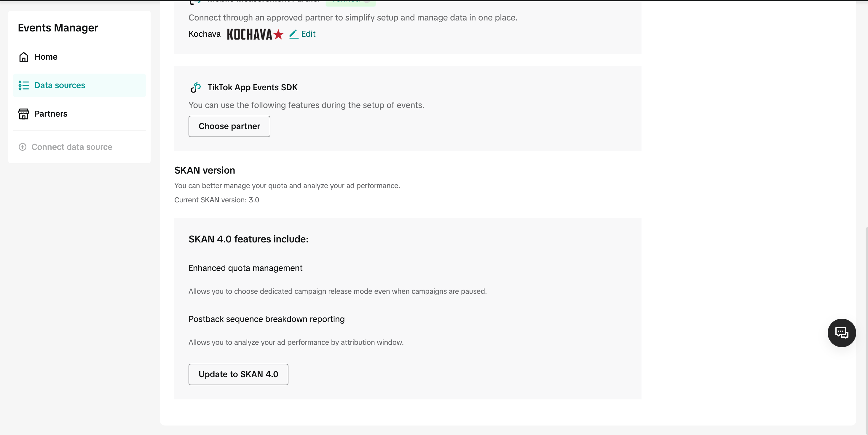Click SKAN 4.0 features include heading
The width and height of the screenshot is (868, 435).
click(x=248, y=239)
